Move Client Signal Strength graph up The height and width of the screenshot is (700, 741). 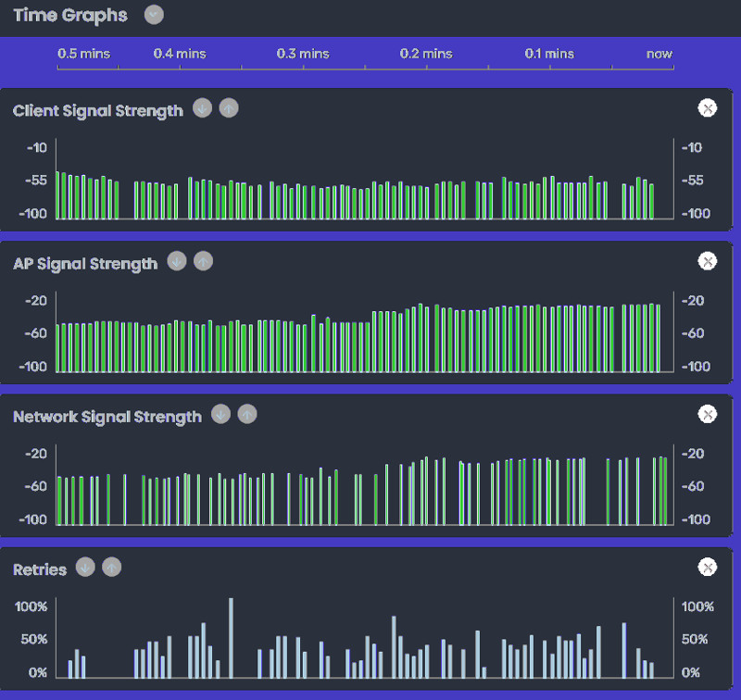pyautogui.click(x=229, y=108)
